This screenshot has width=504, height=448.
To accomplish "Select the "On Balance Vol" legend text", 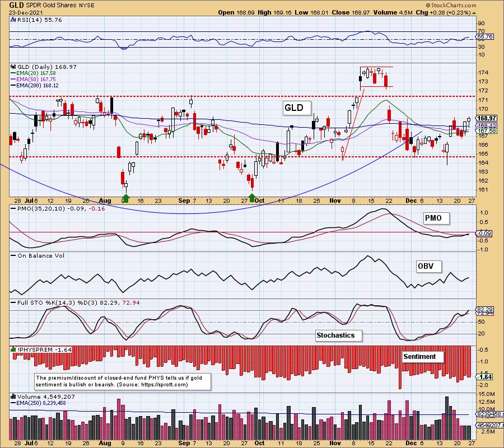I will pos(41,256).
